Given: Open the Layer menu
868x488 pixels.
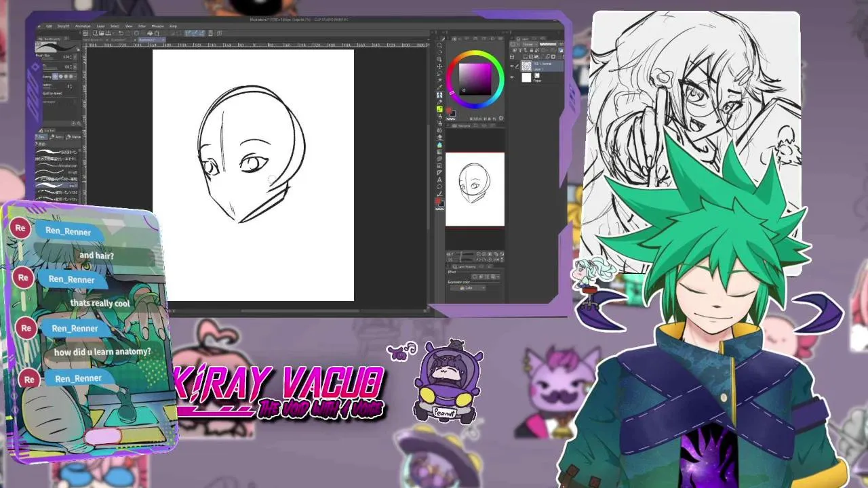Looking at the screenshot, I should [x=100, y=26].
